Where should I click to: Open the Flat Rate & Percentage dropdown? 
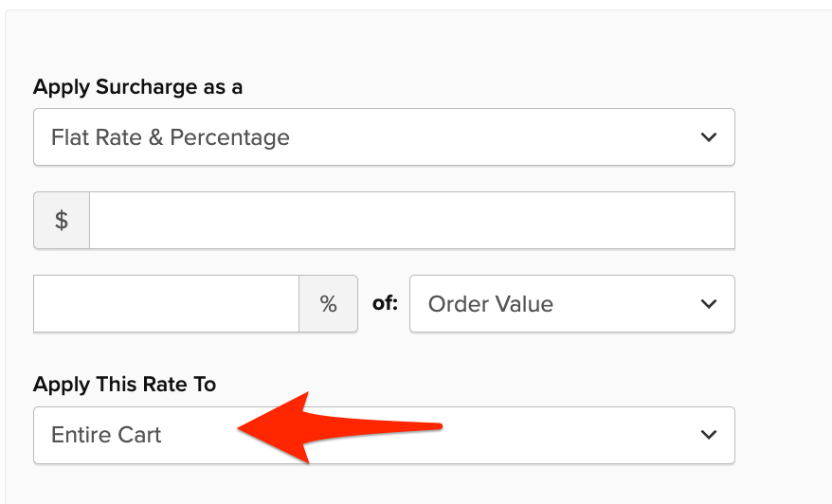(x=383, y=137)
